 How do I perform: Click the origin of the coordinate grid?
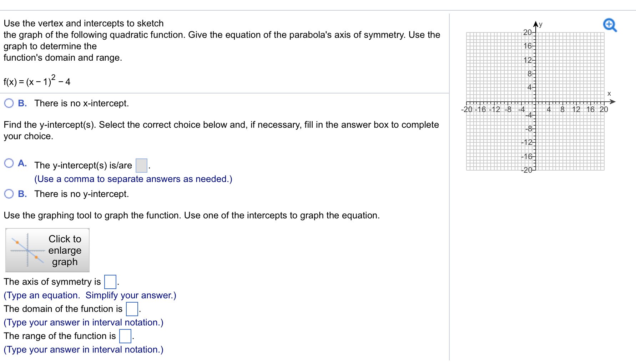(x=535, y=102)
